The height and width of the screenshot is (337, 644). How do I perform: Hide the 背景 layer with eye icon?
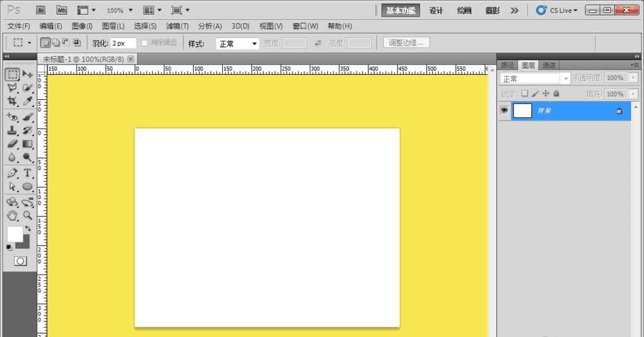[504, 111]
